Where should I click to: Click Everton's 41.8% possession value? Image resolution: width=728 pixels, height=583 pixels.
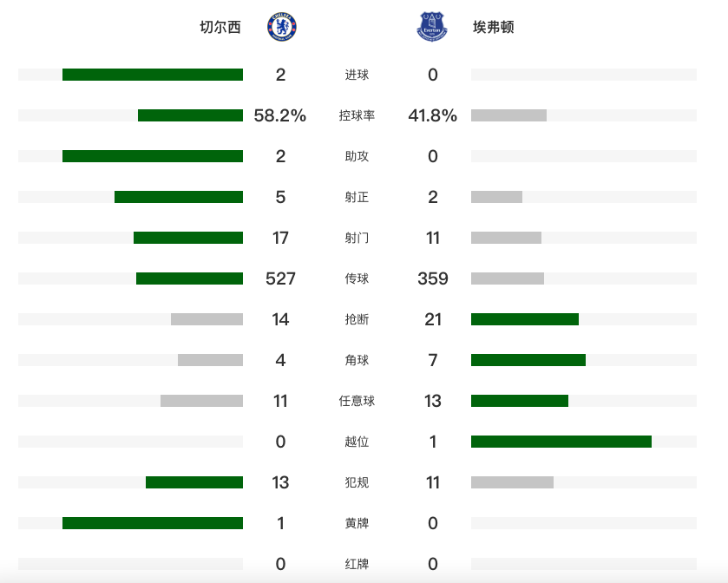point(432,115)
